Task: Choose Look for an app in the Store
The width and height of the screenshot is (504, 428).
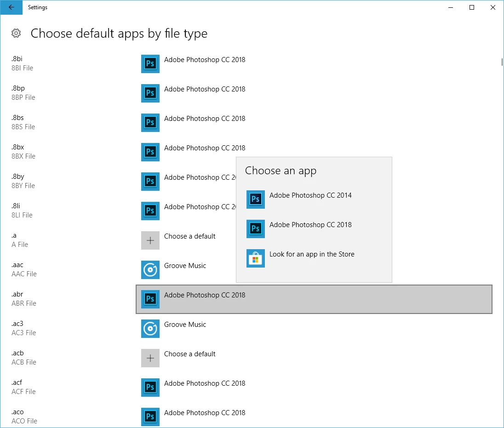Action: pyautogui.click(x=312, y=254)
